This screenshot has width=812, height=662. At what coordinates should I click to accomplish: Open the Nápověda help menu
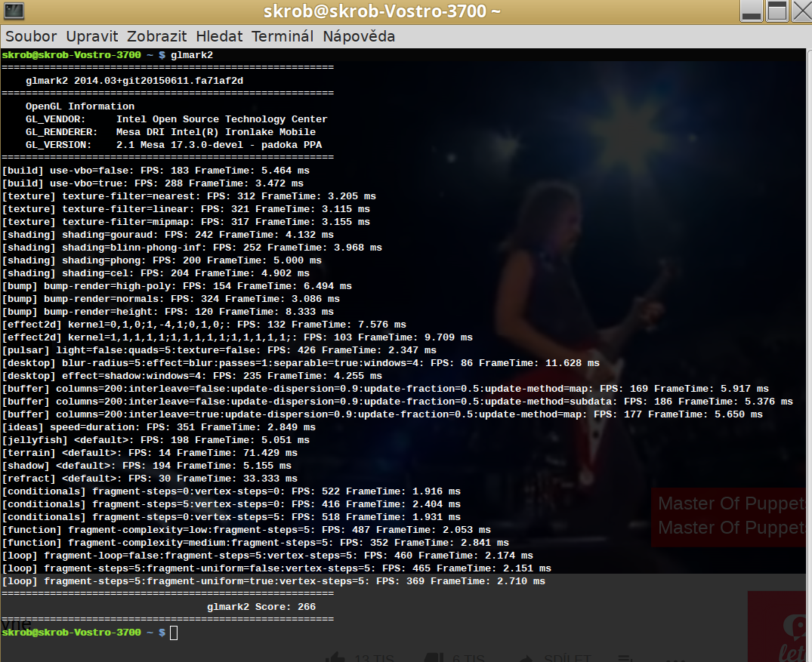359,36
